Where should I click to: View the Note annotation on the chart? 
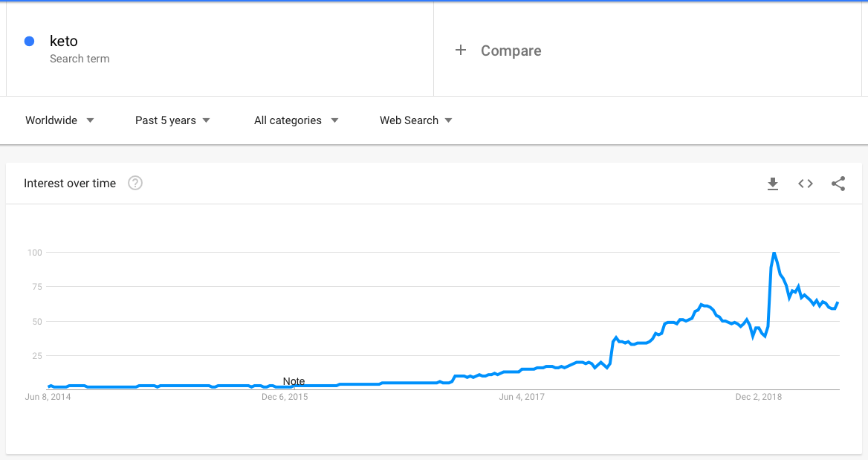(294, 380)
